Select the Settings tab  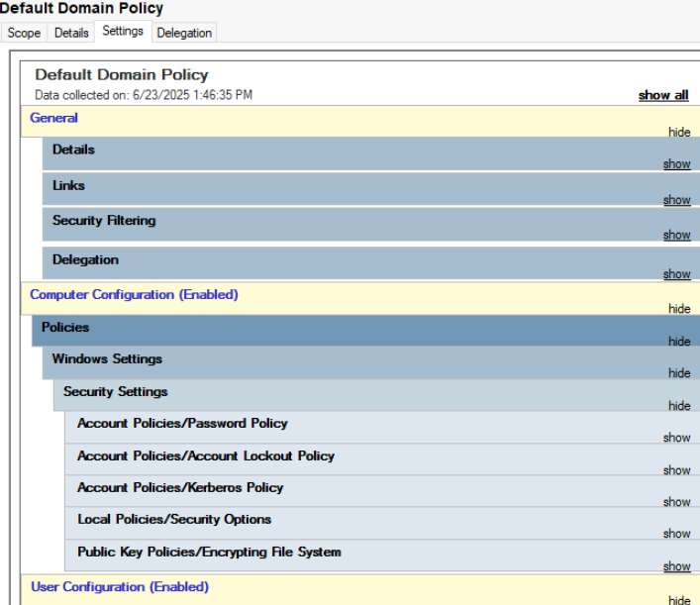(x=123, y=31)
